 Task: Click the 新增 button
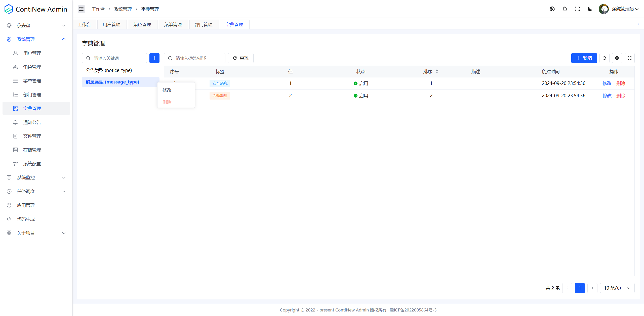tap(584, 58)
